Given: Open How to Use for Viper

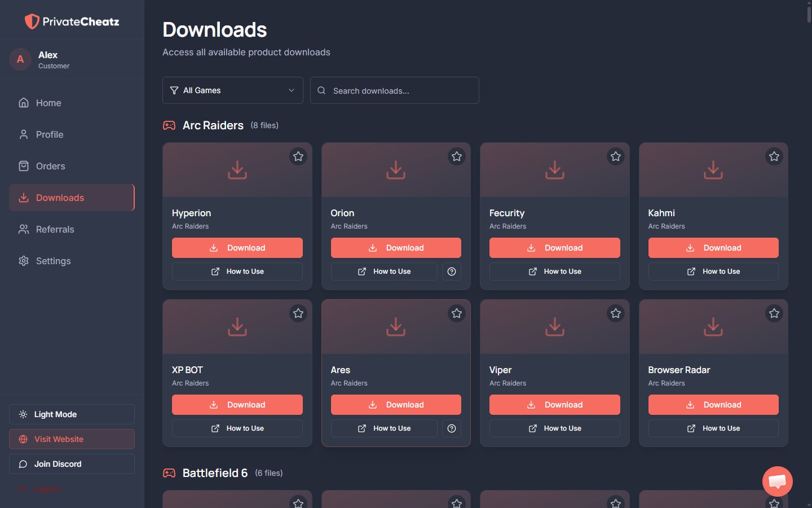Looking at the screenshot, I should (555, 428).
